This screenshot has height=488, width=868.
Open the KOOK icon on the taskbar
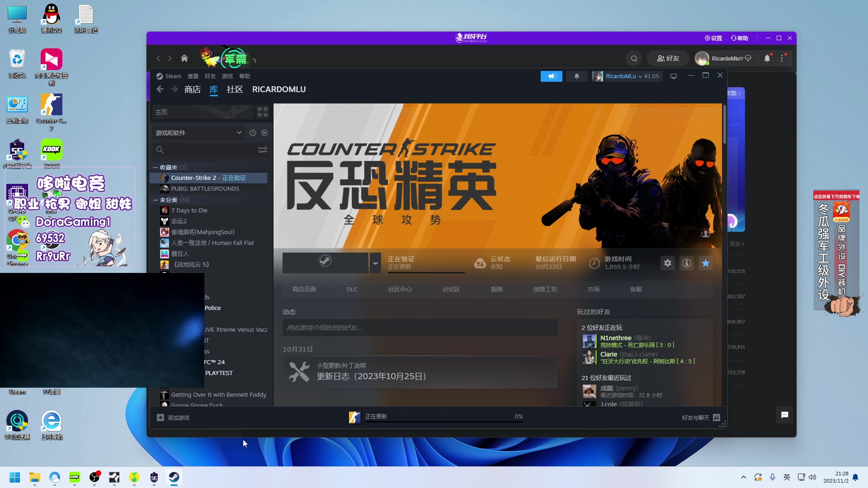tap(75, 477)
